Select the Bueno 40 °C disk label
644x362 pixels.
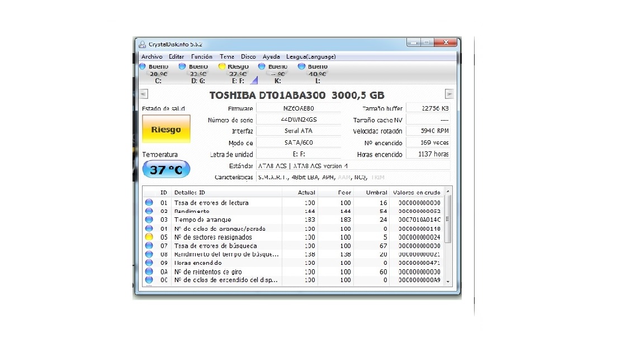click(318, 70)
